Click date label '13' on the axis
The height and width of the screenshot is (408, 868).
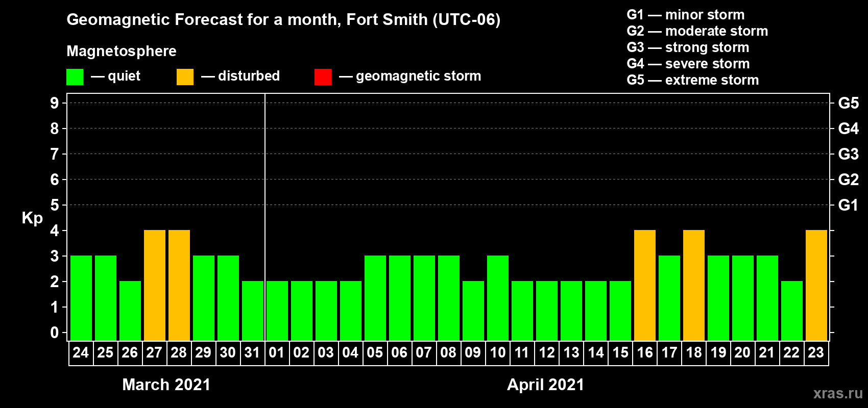571,353
